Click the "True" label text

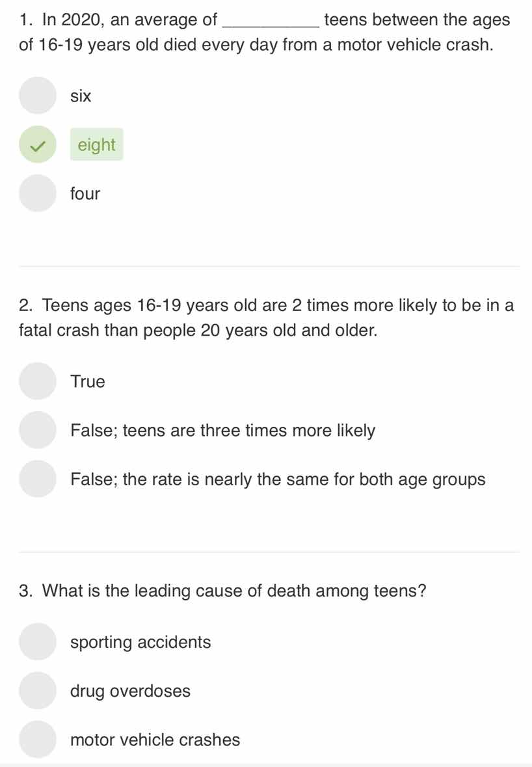(86, 381)
